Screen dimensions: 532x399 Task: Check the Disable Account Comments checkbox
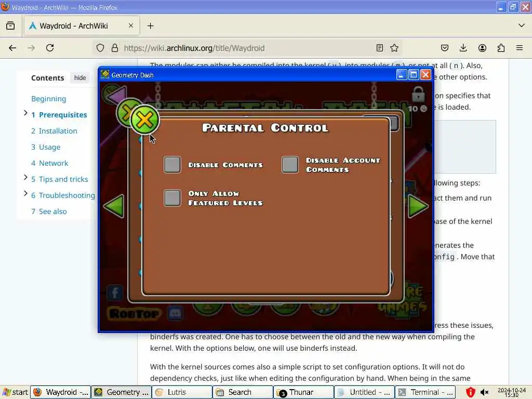tap(290, 165)
